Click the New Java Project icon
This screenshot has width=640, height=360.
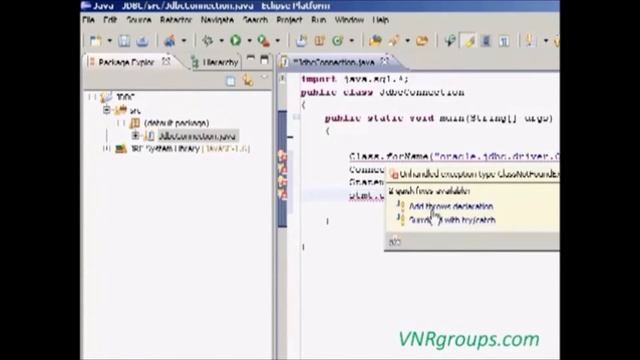pyautogui.click(x=301, y=41)
